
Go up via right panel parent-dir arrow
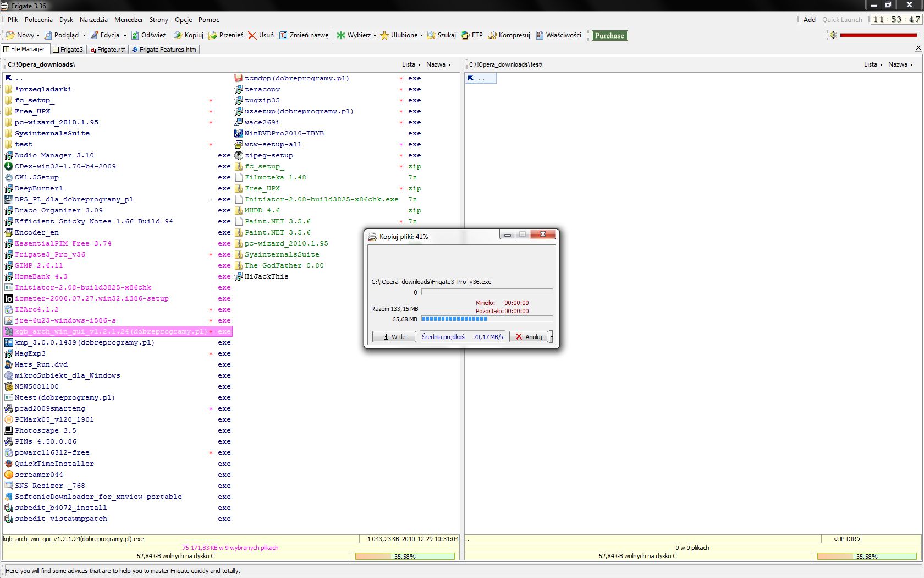[x=471, y=78]
